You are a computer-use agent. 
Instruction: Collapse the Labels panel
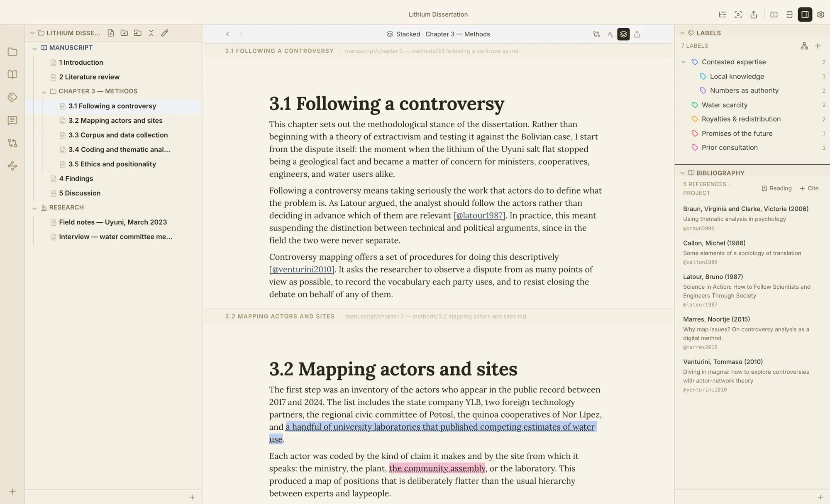(682, 33)
